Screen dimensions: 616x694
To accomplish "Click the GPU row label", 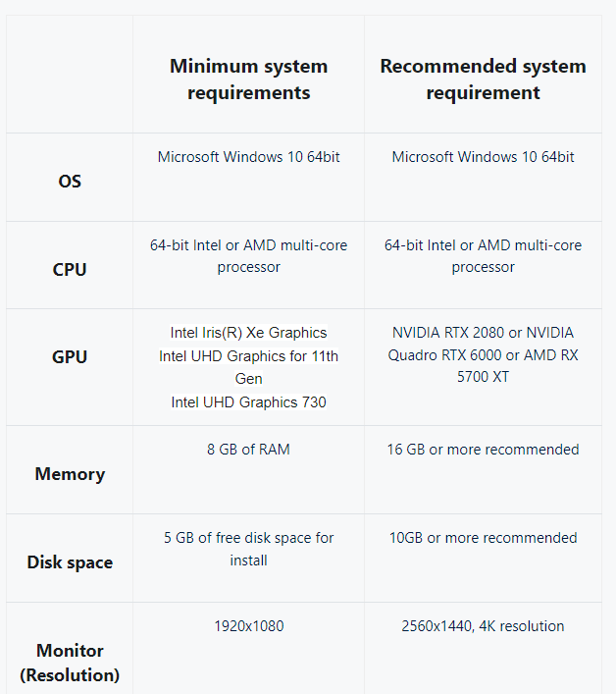I will click(x=70, y=357).
